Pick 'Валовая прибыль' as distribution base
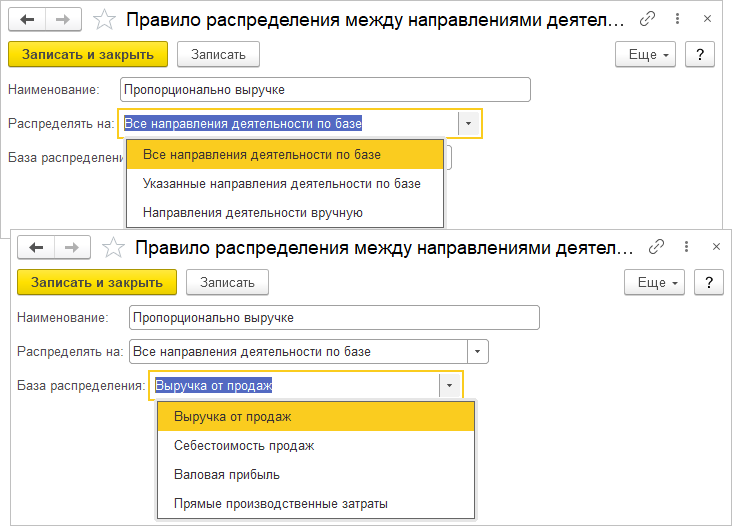736x528 pixels. pos(226,474)
